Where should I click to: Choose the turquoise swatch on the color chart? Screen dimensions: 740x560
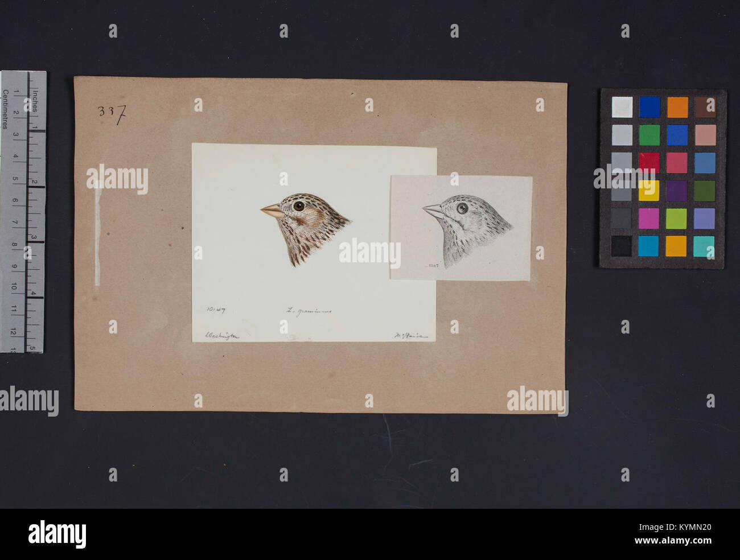tap(704, 246)
